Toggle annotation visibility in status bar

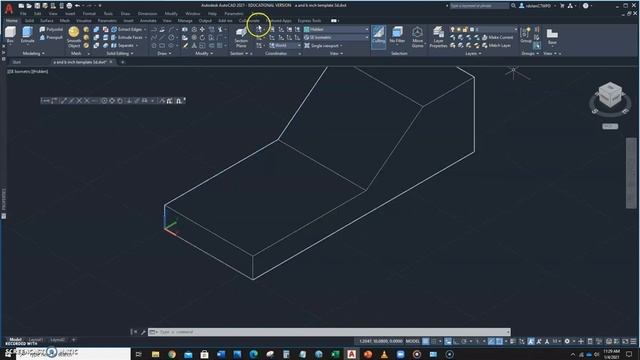(531, 341)
